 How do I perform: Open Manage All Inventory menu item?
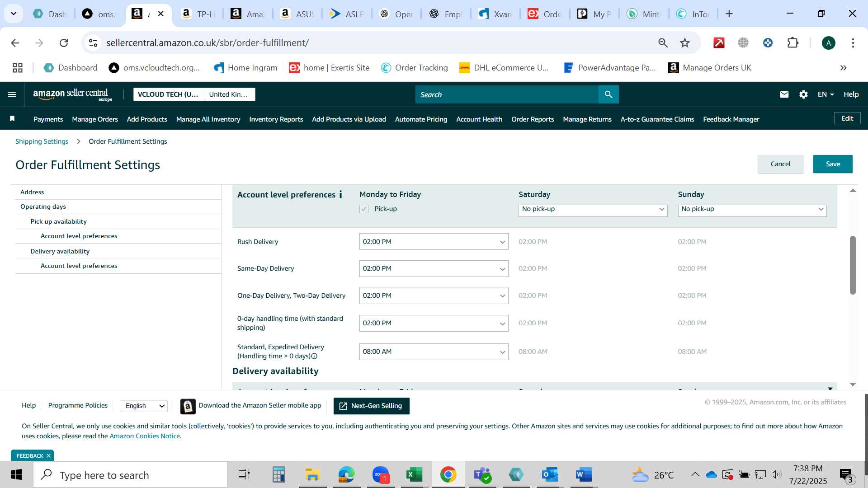point(208,119)
